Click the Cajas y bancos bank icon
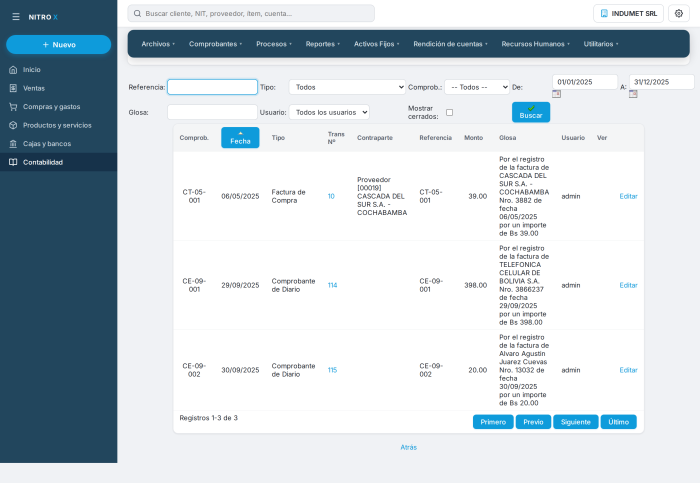 [13, 144]
